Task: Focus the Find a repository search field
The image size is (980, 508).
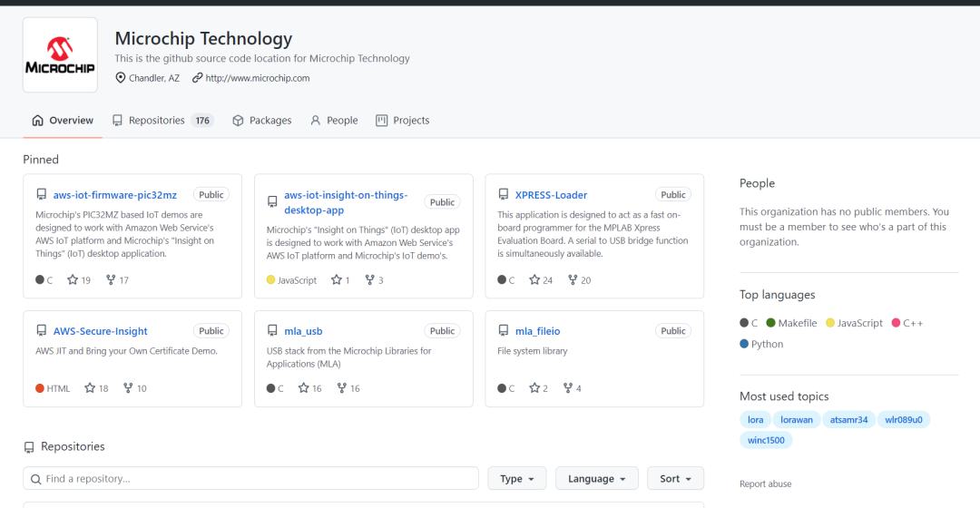Action: [250, 479]
